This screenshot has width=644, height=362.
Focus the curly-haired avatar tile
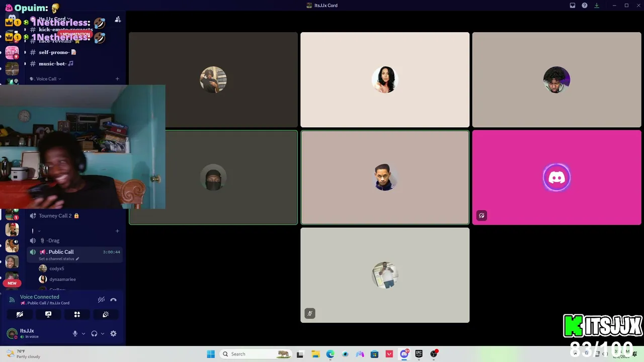tap(556, 80)
